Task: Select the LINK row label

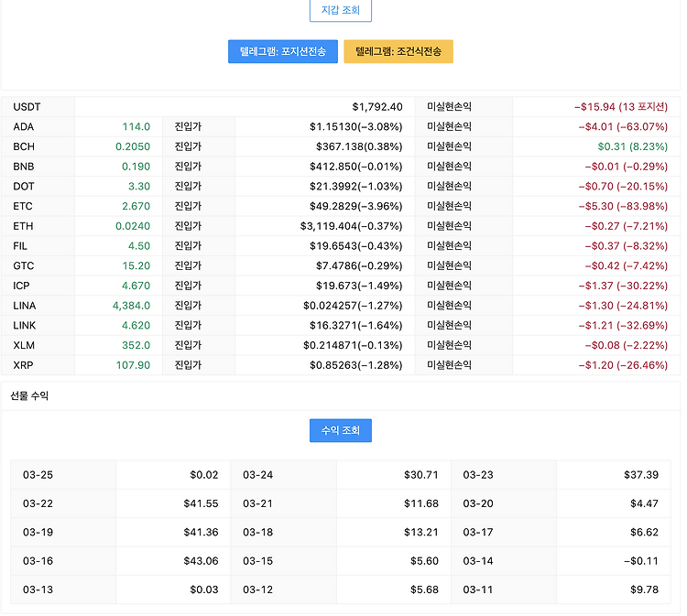Action: 25,326
